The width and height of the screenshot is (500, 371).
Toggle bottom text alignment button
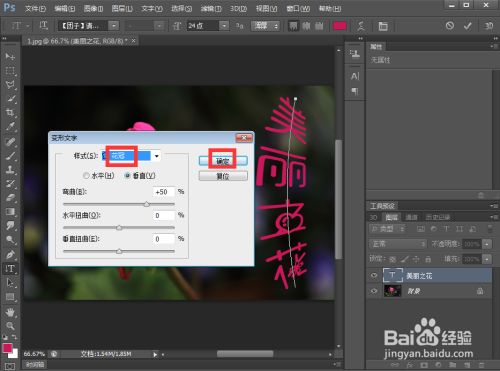[319, 26]
